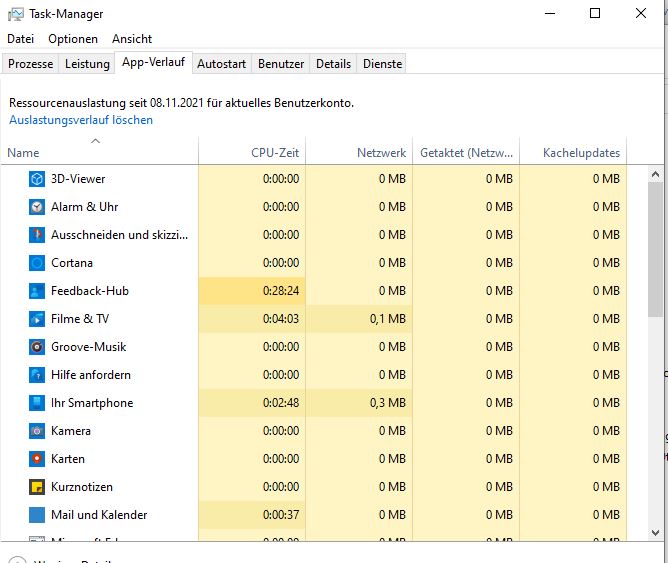
Task: Click Auslastungsverlauf löschen link
Action: coord(81,120)
